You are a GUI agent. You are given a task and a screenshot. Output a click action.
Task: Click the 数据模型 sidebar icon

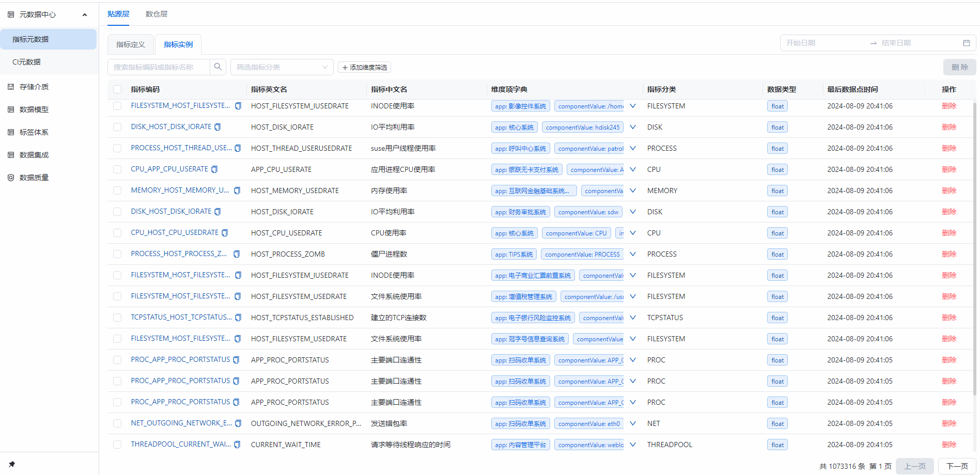(11, 109)
